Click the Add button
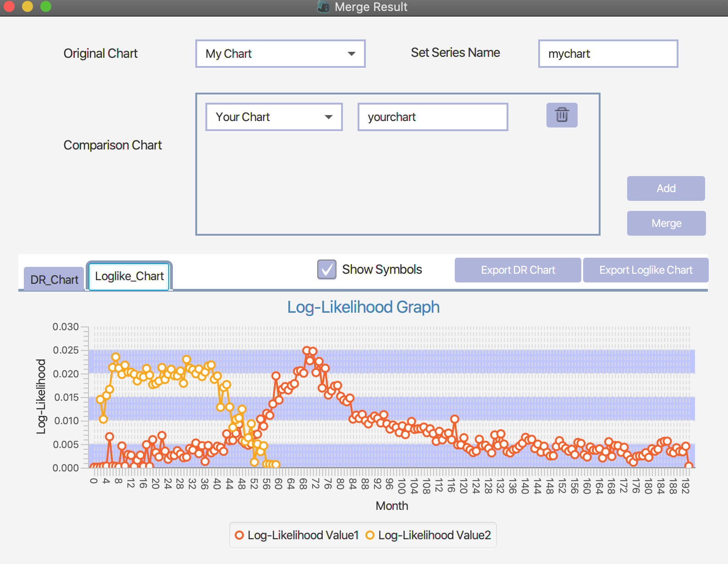 (666, 188)
